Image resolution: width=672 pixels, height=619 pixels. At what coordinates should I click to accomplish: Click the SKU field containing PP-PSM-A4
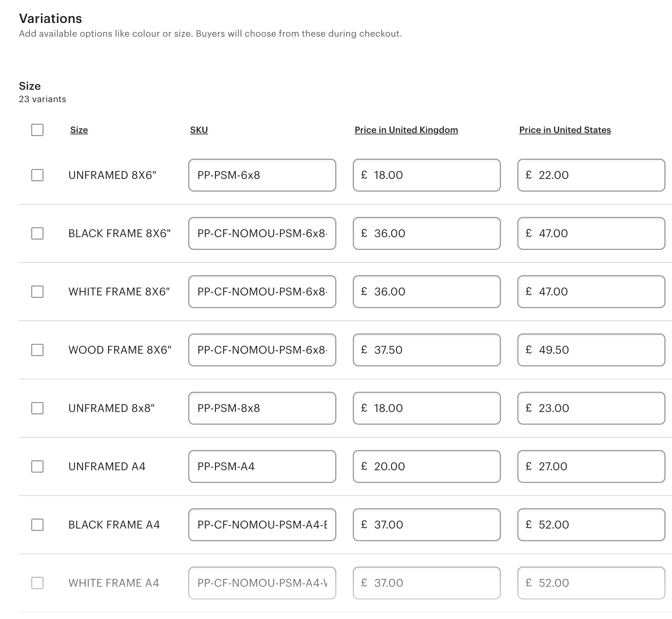point(262,466)
